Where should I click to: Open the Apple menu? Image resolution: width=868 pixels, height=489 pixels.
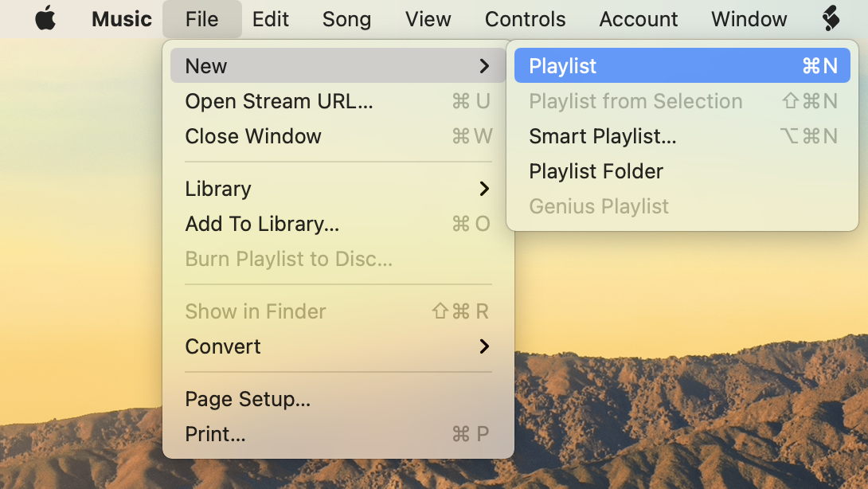coord(45,19)
